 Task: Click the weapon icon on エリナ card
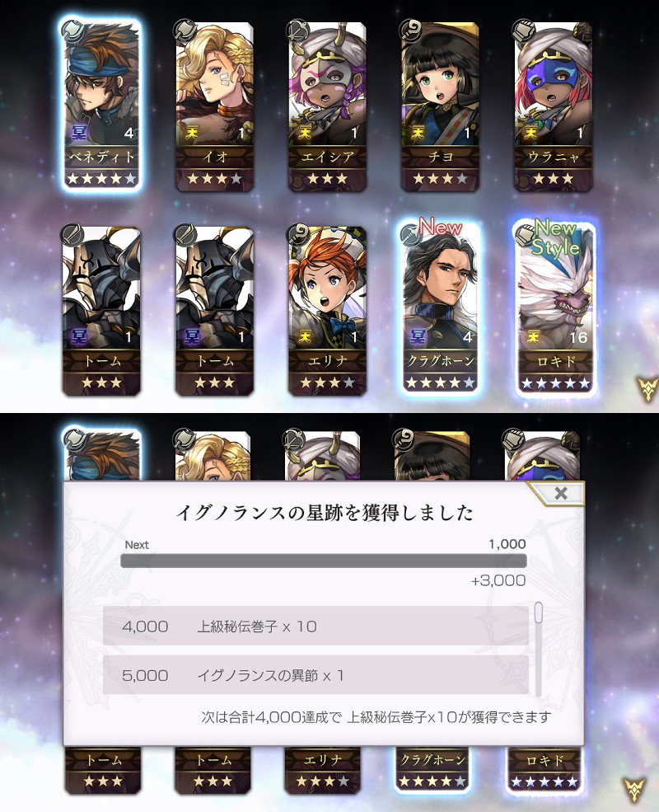click(x=298, y=235)
